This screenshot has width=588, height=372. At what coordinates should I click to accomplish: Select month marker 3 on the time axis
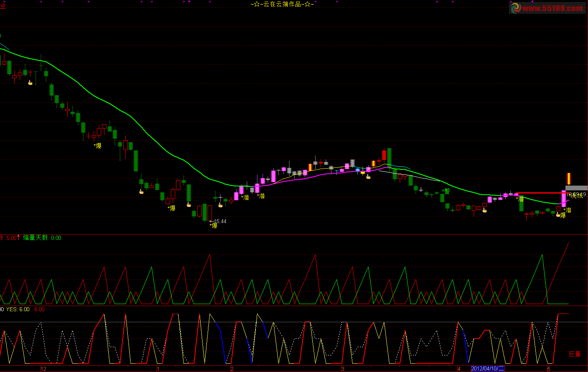[343, 369]
